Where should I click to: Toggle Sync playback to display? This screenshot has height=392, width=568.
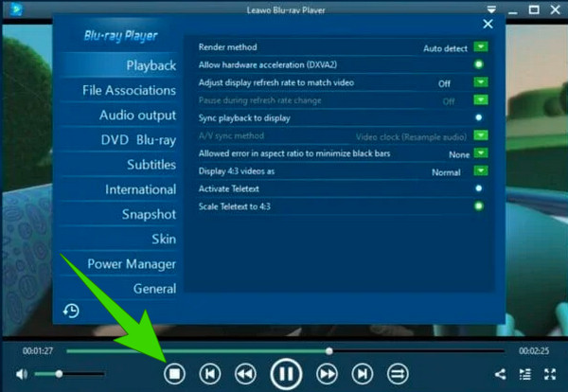(478, 117)
